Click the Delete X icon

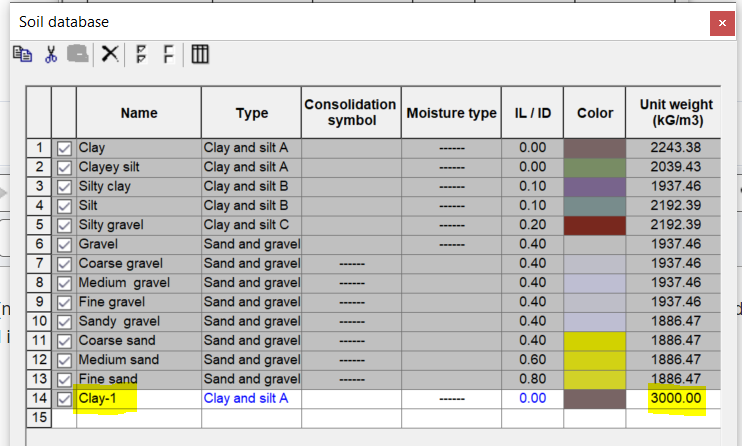(x=110, y=54)
